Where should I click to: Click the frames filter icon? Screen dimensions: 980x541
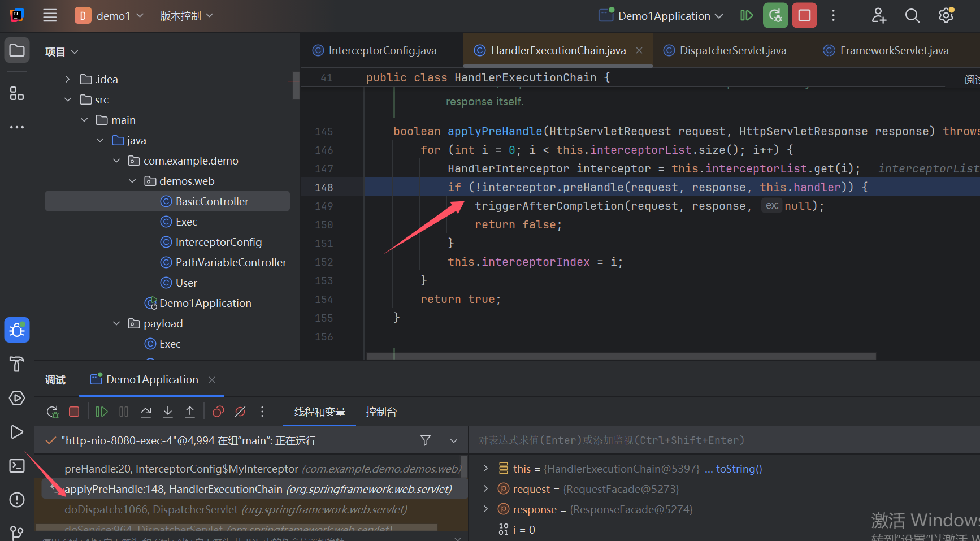(426, 440)
